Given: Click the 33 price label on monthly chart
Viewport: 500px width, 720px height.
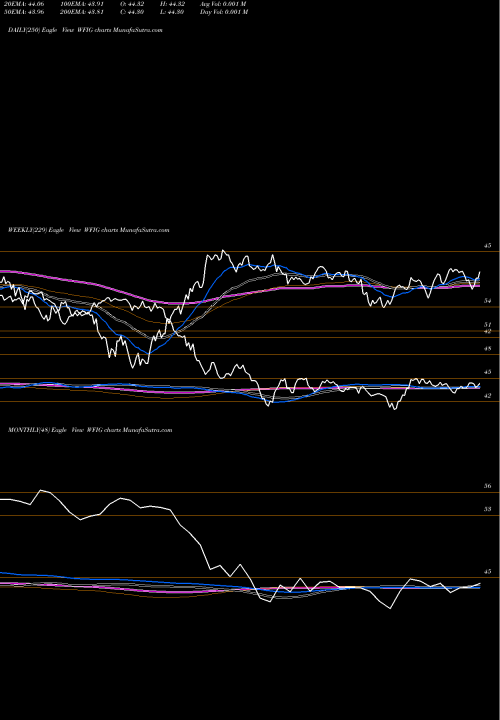Looking at the screenshot, I should 488,509.
